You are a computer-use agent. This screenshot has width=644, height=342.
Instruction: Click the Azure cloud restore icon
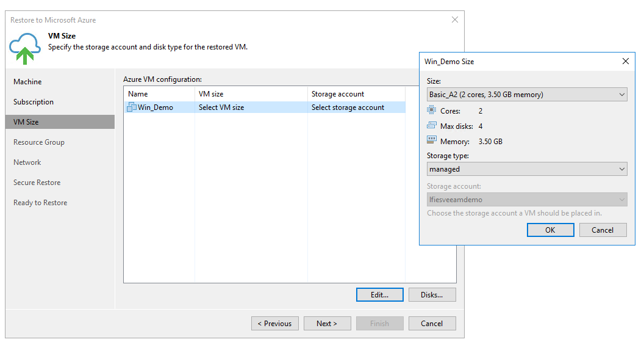25,49
